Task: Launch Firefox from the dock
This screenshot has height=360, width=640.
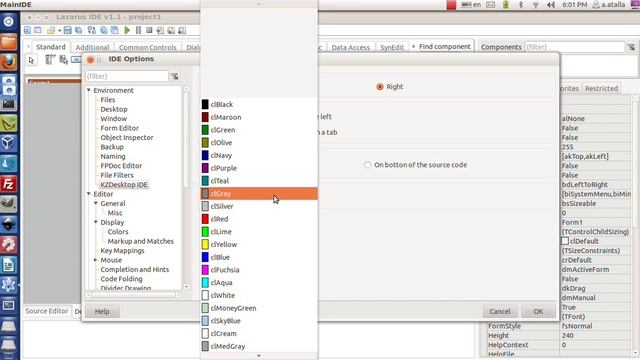Action: pos(9,62)
